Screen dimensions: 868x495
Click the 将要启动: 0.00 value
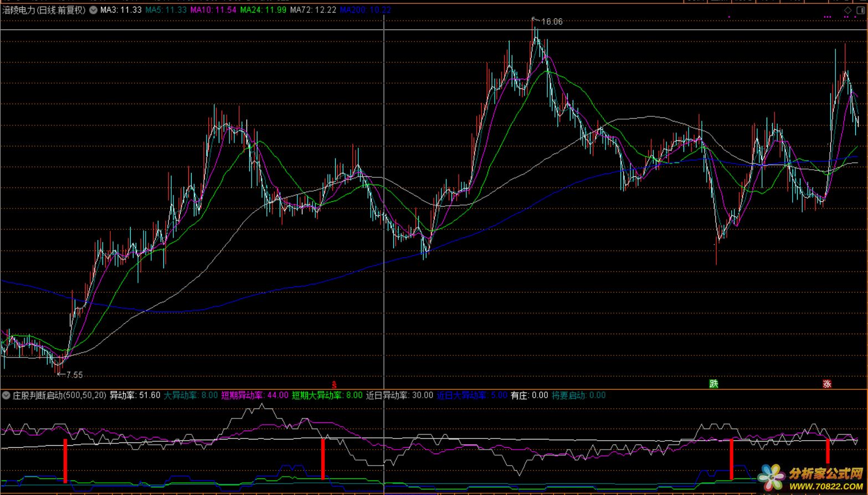click(578, 395)
